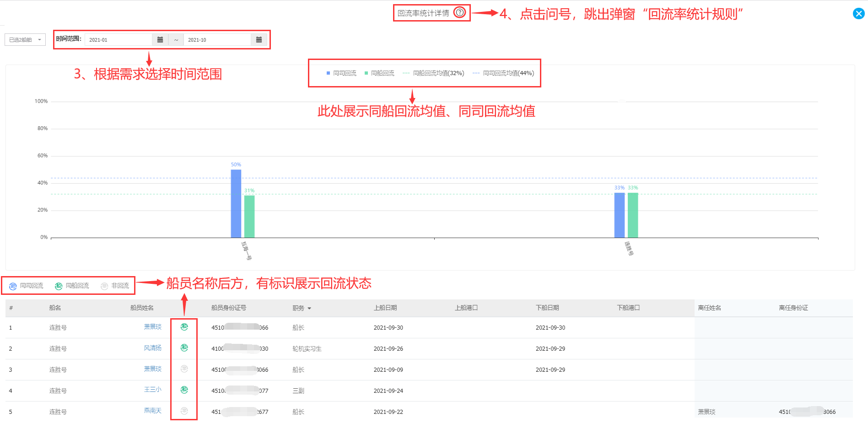Open the 已选2船舶 ship selector dropdown

pos(25,40)
